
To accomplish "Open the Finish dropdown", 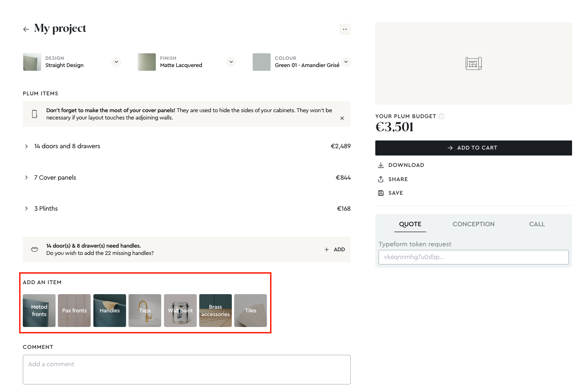I will click(x=231, y=62).
